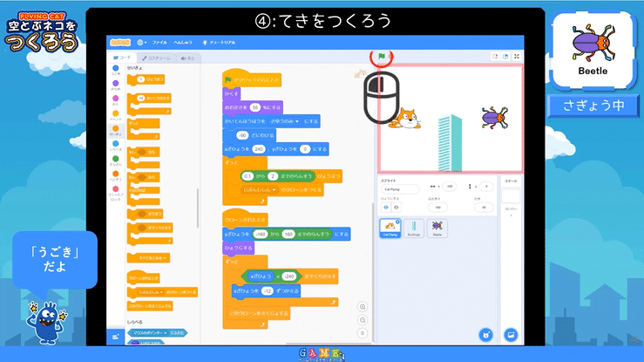Select the pink つくったブロック category
The height and width of the screenshot is (362, 644).
(x=116, y=192)
